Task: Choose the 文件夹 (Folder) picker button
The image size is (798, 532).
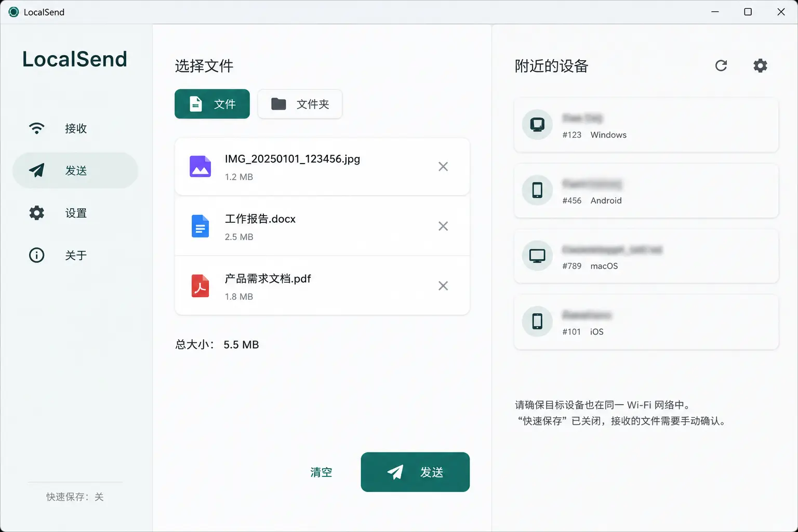Action: point(300,104)
